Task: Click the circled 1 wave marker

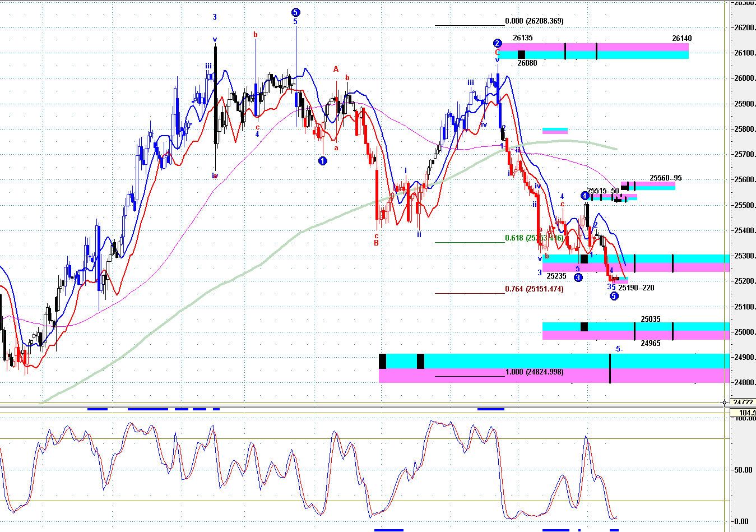Action: (323, 161)
